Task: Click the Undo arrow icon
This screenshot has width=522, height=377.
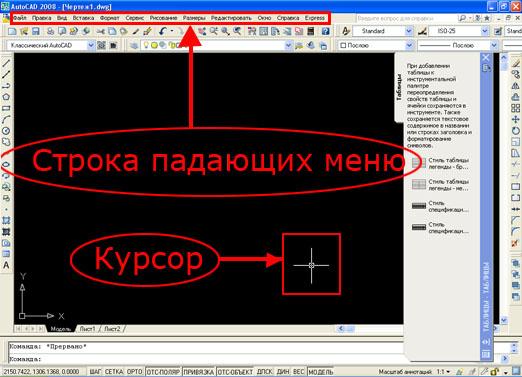Action: click(162, 31)
